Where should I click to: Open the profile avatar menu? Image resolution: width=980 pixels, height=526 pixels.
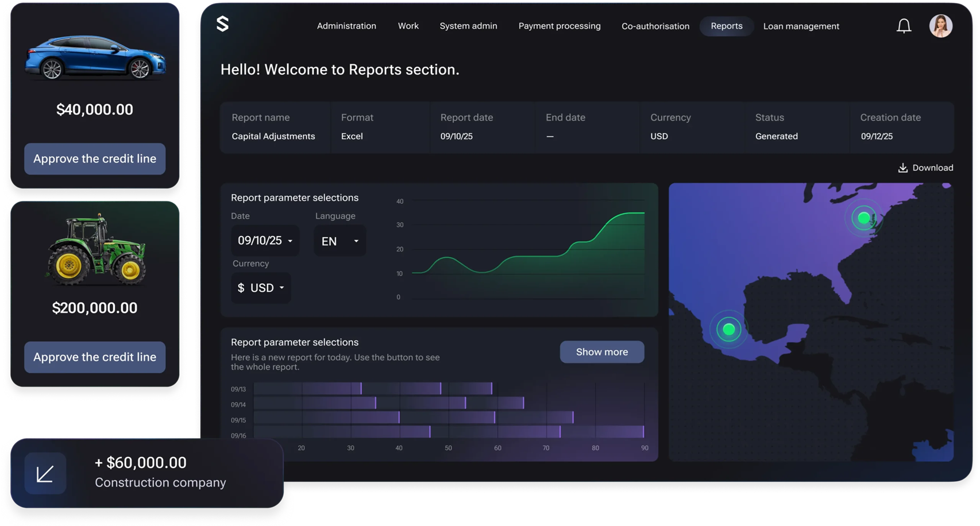(940, 25)
